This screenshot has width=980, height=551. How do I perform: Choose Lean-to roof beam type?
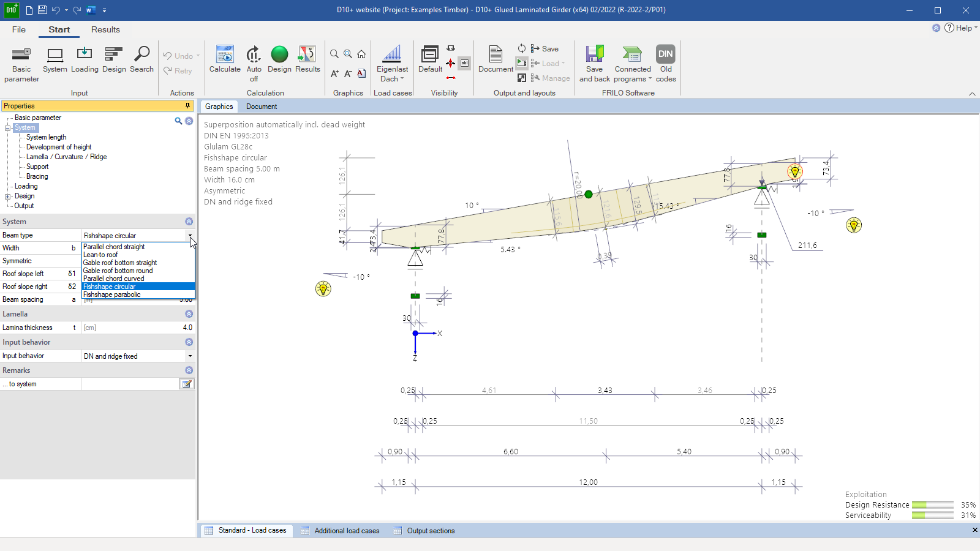pyautogui.click(x=138, y=255)
